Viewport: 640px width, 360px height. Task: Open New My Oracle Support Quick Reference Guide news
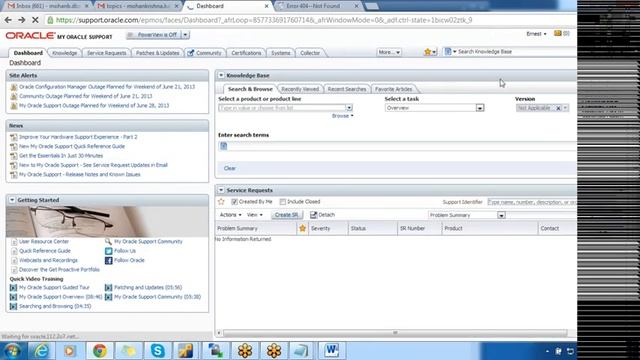coord(72,146)
